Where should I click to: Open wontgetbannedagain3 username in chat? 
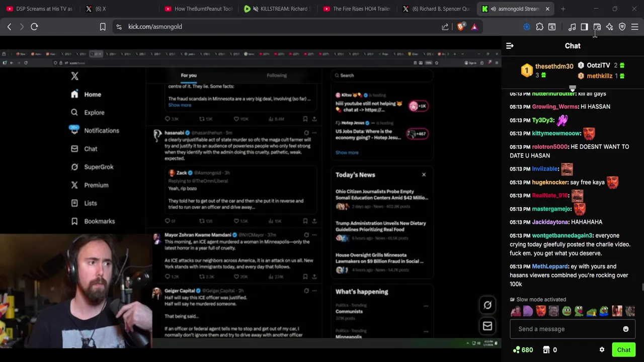[562, 235]
